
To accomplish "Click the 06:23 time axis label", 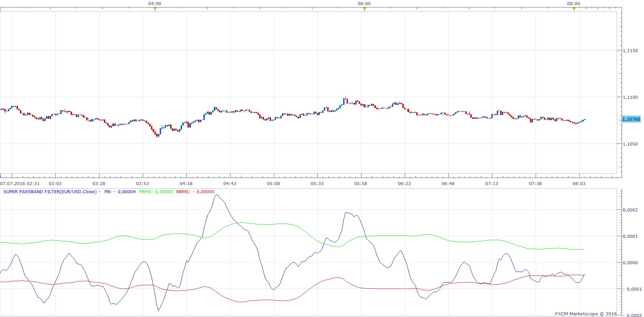I will click(x=404, y=184).
